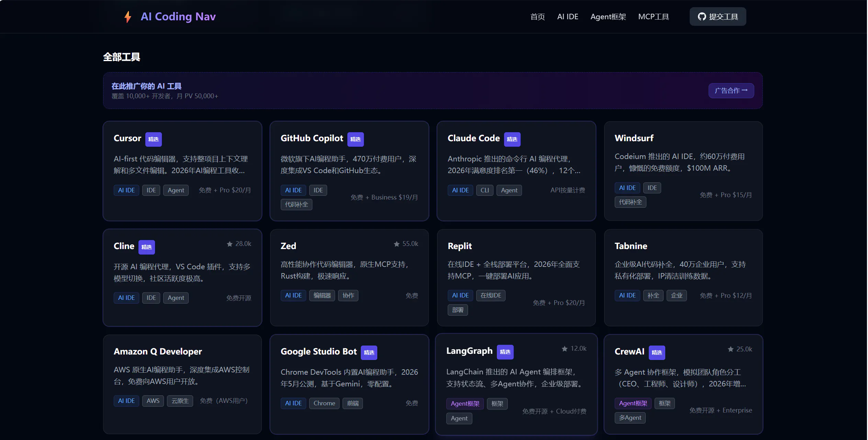Click the 免费 + Pro $12/月 price on Tabnine

[x=726, y=296]
